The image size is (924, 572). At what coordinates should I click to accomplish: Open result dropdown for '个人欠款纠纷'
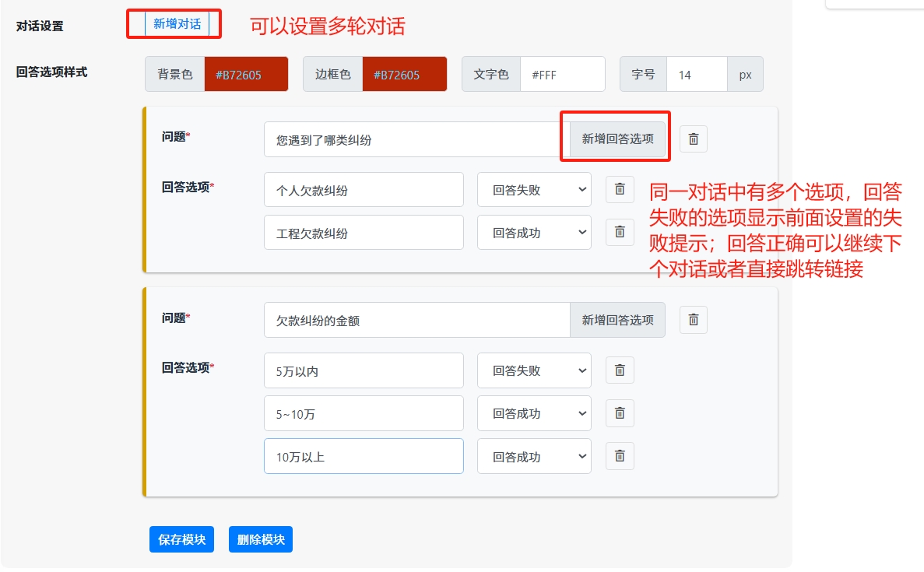coord(534,189)
